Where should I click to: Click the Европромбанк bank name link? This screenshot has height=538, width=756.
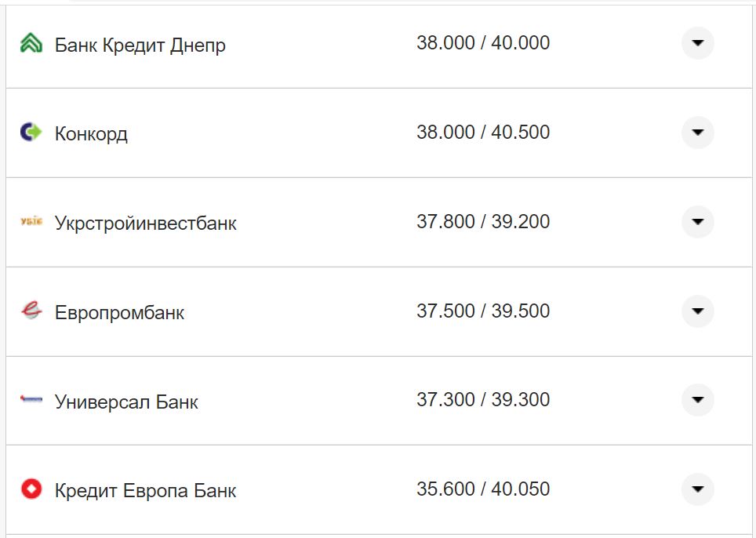(119, 312)
